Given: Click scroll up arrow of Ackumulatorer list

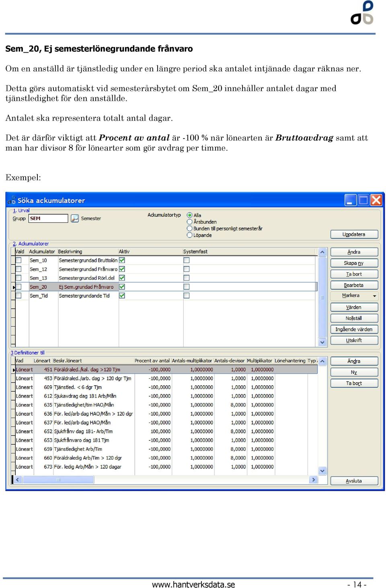Looking at the screenshot, I should coord(322,252).
